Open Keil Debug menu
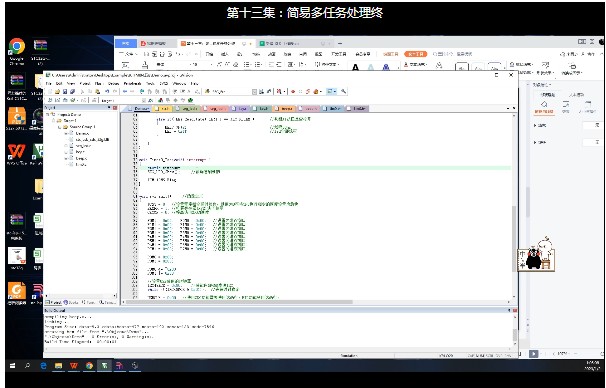 pyautogui.click(x=113, y=83)
